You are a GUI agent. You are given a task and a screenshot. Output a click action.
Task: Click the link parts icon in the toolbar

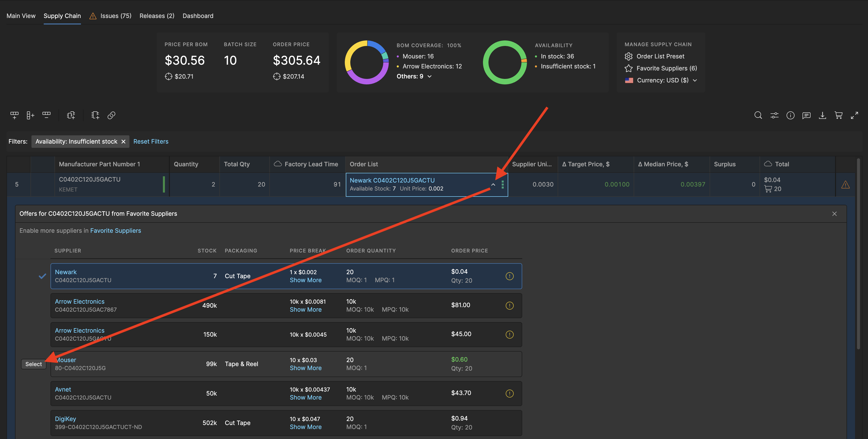pyautogui.click(x=111, y=115)
